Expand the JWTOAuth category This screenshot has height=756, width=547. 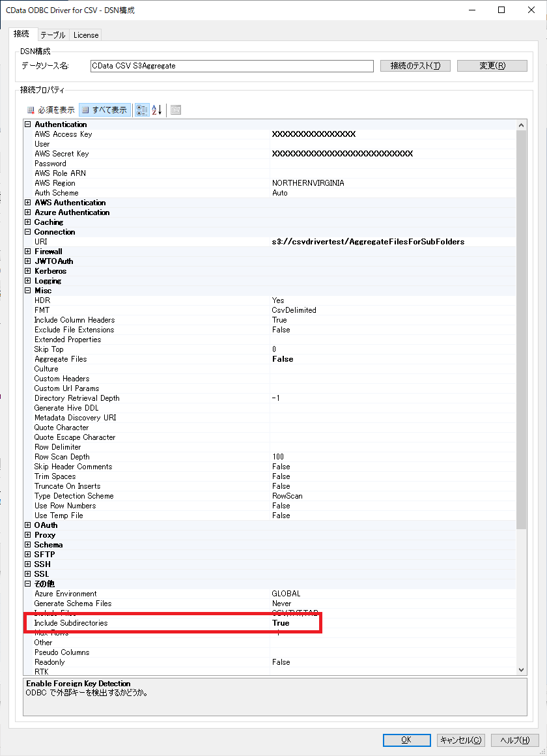coord(28,261)
